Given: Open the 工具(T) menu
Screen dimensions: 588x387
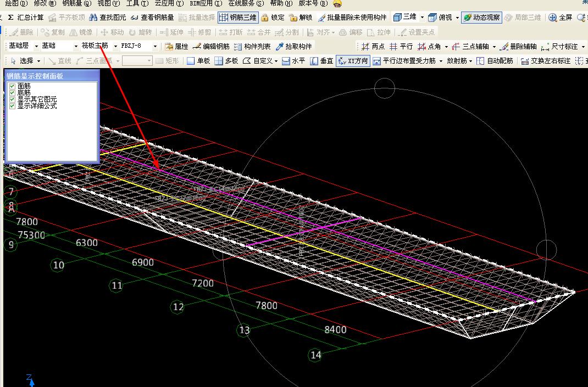Looking at the screenshot, I should click(x=137, y=3).
